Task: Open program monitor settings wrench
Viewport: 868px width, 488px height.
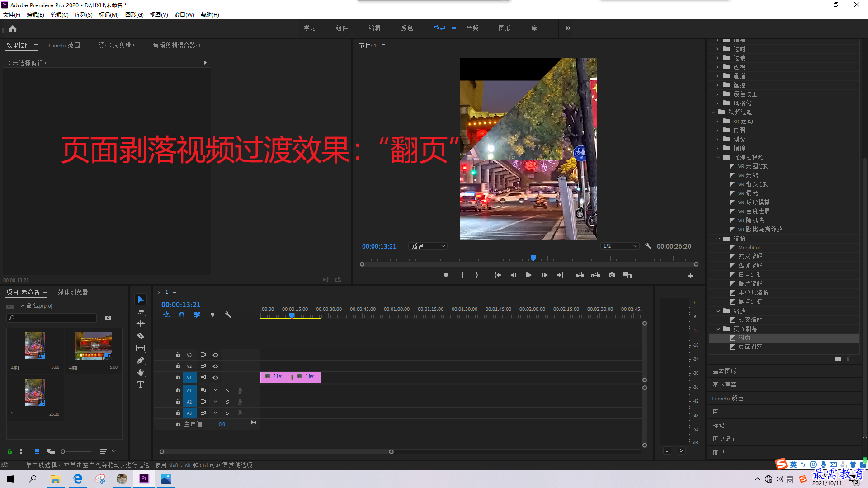Action: [x=648, y=246]
